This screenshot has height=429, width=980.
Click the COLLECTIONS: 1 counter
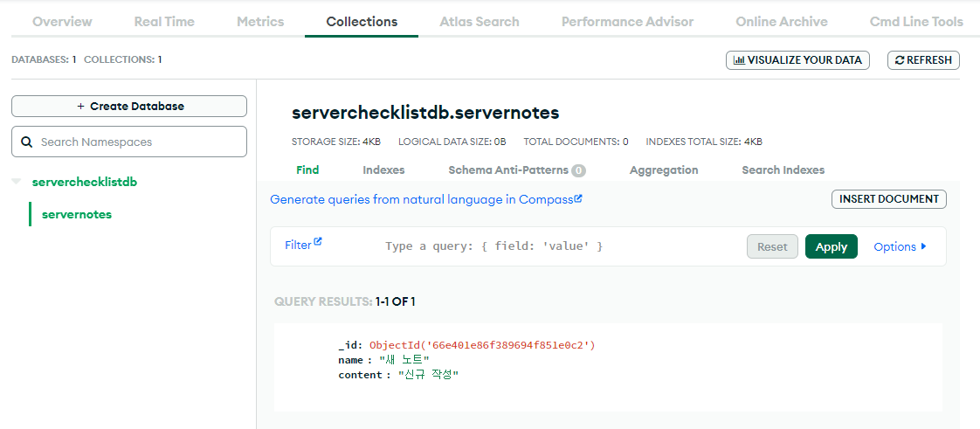click(123, 60)
